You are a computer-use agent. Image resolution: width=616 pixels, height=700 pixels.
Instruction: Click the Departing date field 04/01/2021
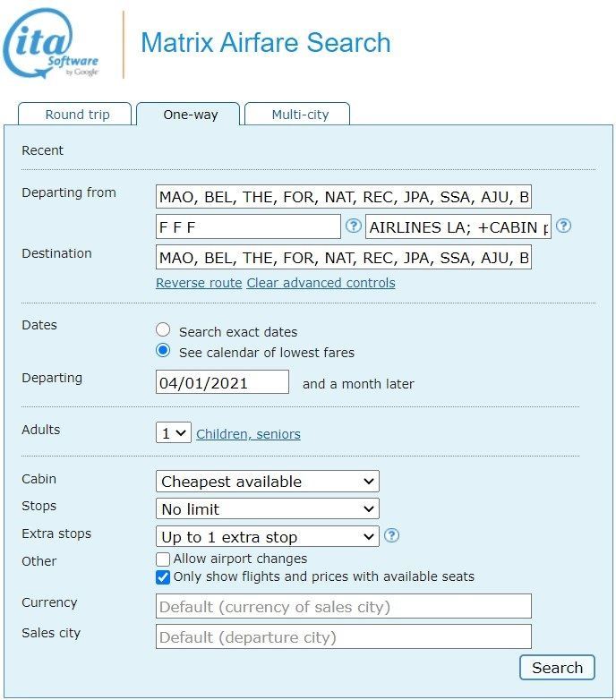(222, 382)
